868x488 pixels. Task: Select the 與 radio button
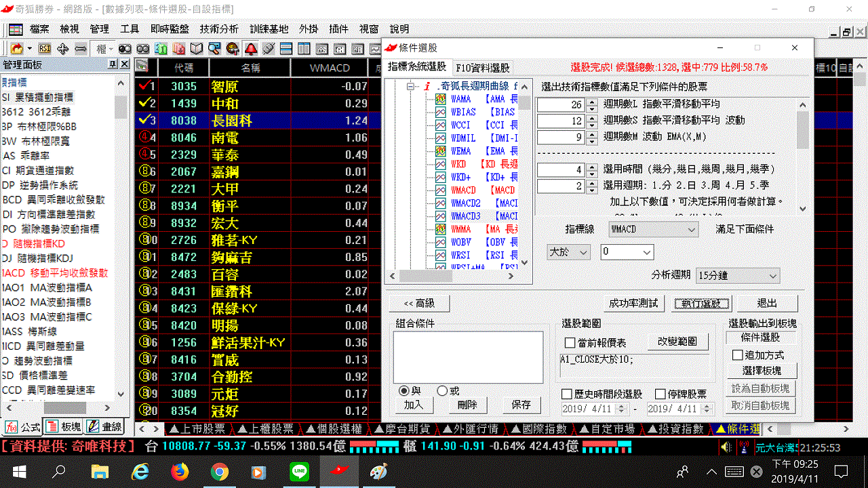404,391
